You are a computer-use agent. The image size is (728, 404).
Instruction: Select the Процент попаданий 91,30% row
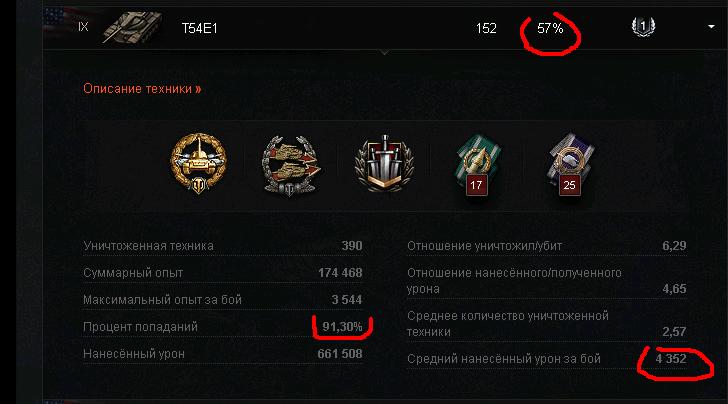pos(223,326)
